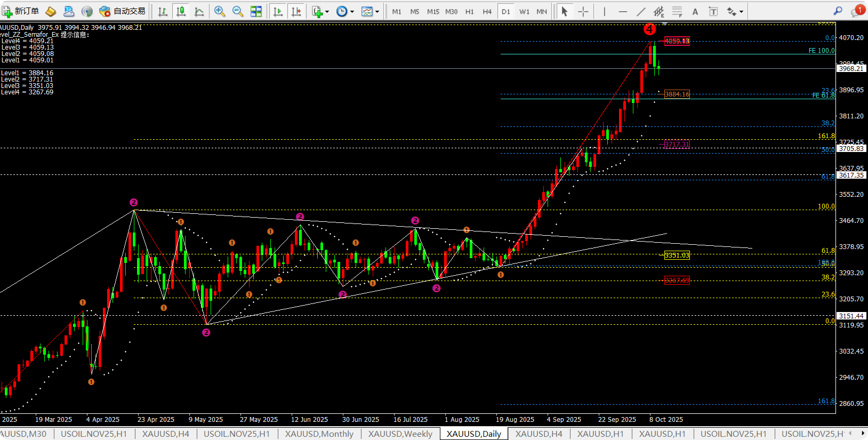The height and width of the screenshot is (440, 868).
Task: Select the M1 timeframe
Action: point(397,11)
